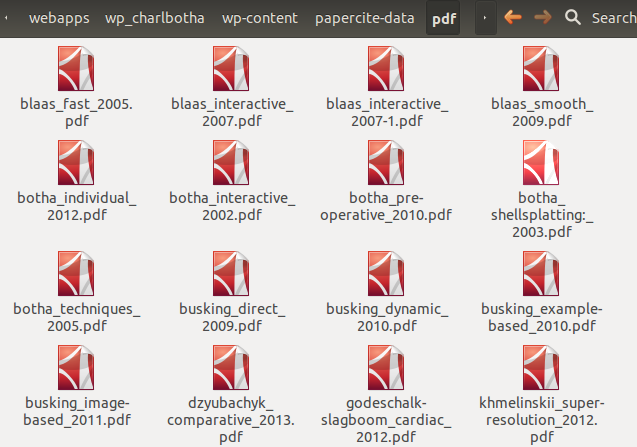Select khmelinskii_super-resolution_2012.pdf icon
Screen dimensions: 637x447
[x=542, y=368]
